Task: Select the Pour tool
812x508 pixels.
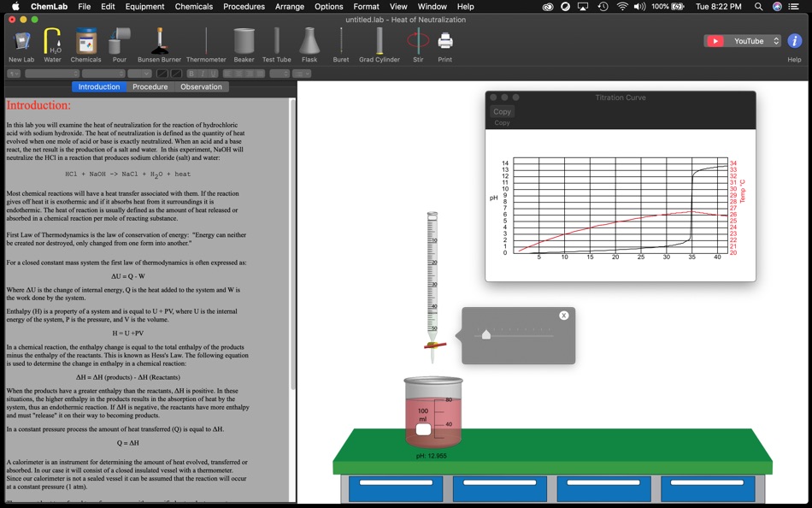Action: coord(119,45)
